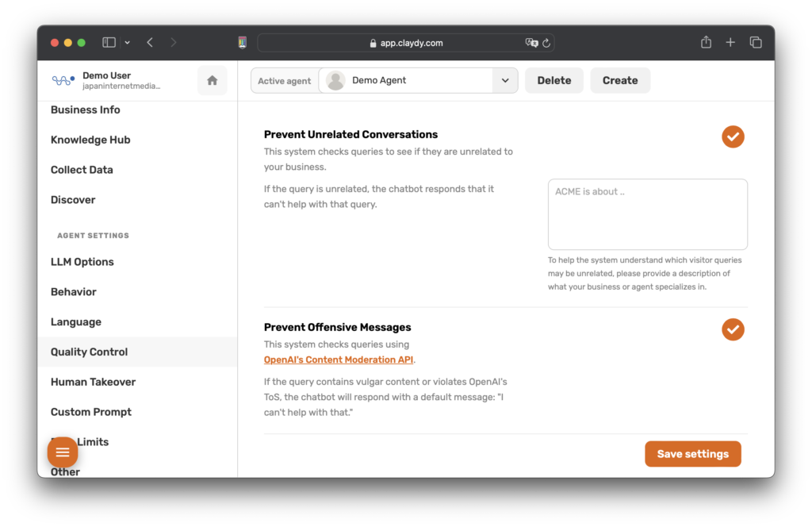This screenshot has height=527, width=812.
Task: Show the Safari tab overview
Action: (x=756, y=43)
